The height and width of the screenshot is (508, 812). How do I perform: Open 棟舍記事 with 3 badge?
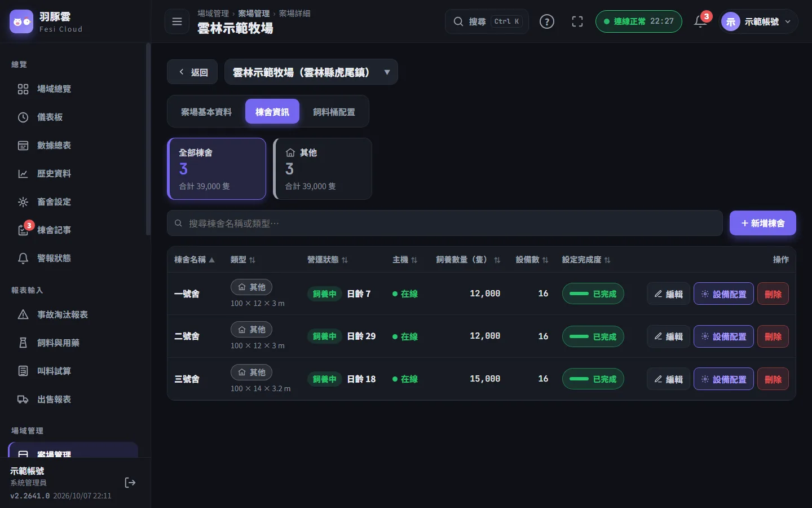point(74,230)
